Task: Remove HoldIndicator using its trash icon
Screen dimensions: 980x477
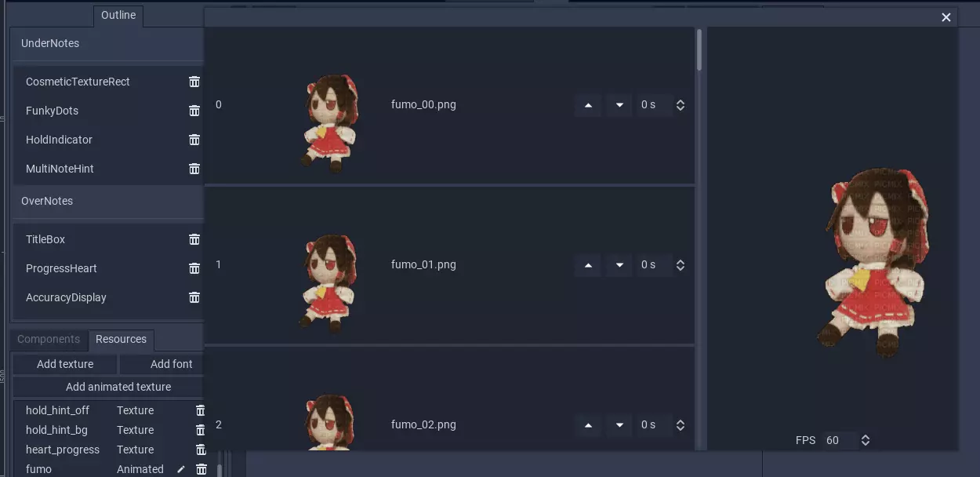Action: [194, 140]
